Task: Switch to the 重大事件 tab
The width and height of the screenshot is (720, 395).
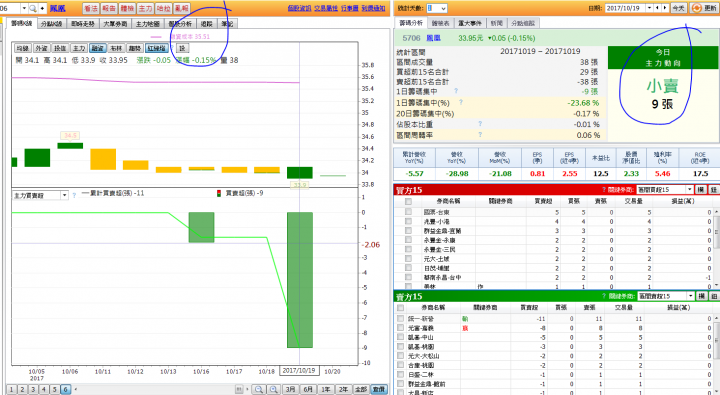Action: [470, 23]
